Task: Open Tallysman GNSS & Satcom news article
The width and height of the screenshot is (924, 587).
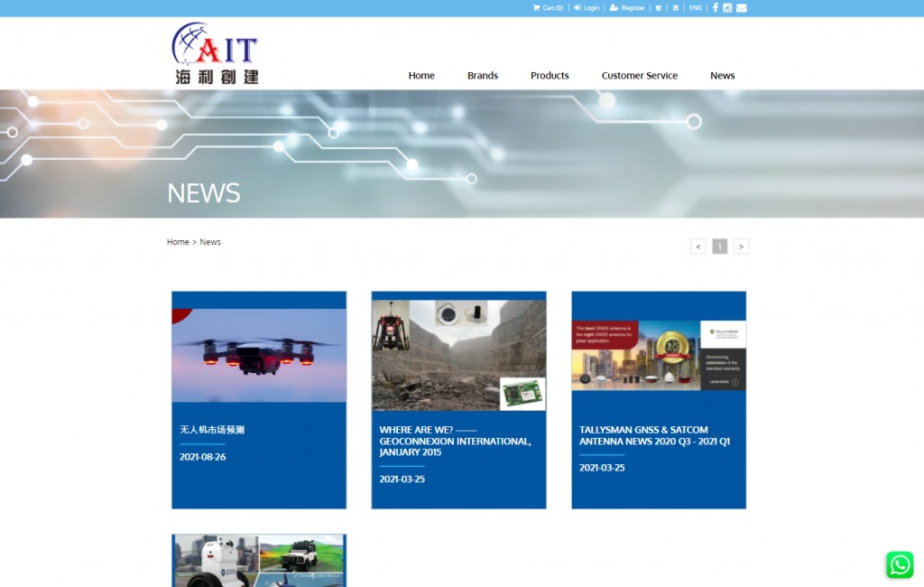Action: click(x=655, y=435)
